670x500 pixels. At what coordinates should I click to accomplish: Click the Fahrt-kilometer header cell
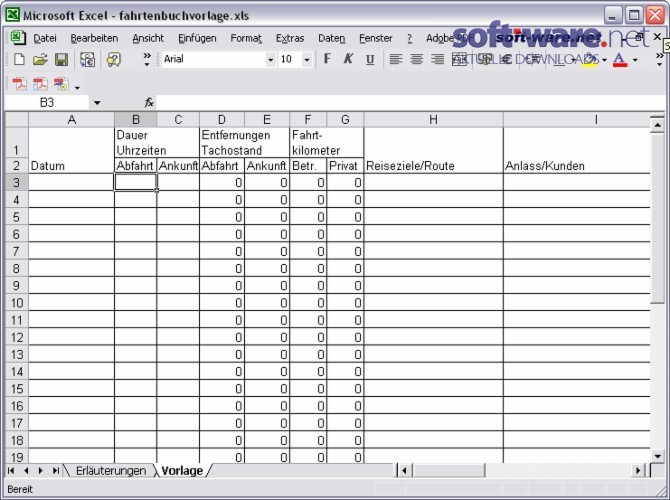point(327,142)
